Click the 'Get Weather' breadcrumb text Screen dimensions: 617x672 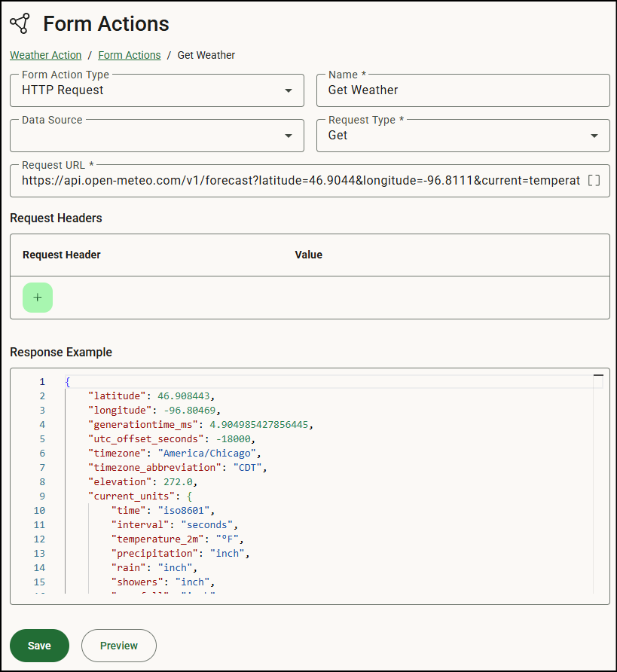coord(206,55)
